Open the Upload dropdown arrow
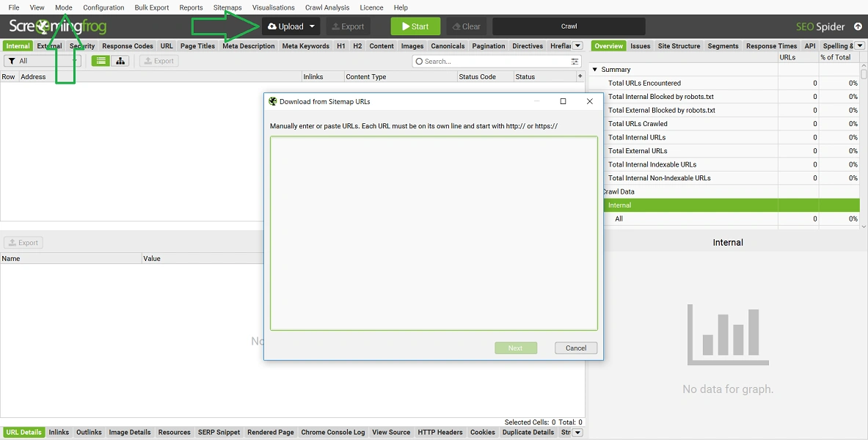This screenshot has height=440, width=868. coord(313,26)
